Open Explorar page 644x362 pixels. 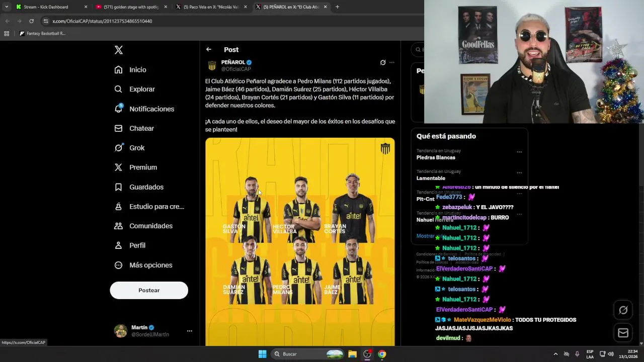134,89
